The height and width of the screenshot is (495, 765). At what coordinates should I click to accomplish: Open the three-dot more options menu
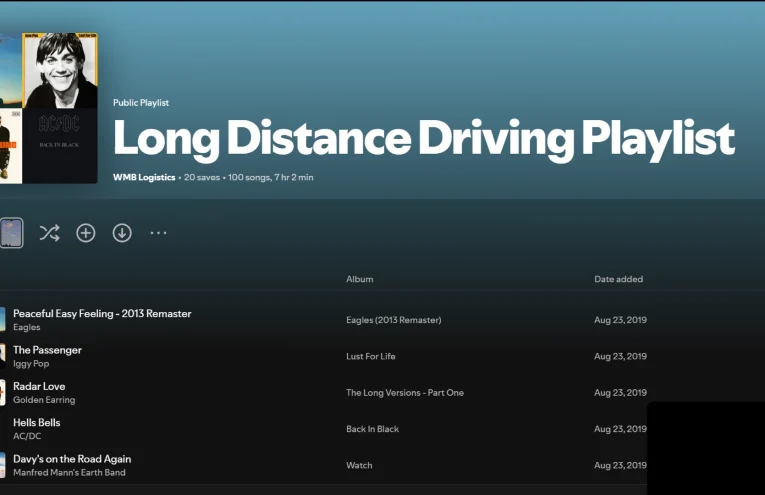click(158, 233)
